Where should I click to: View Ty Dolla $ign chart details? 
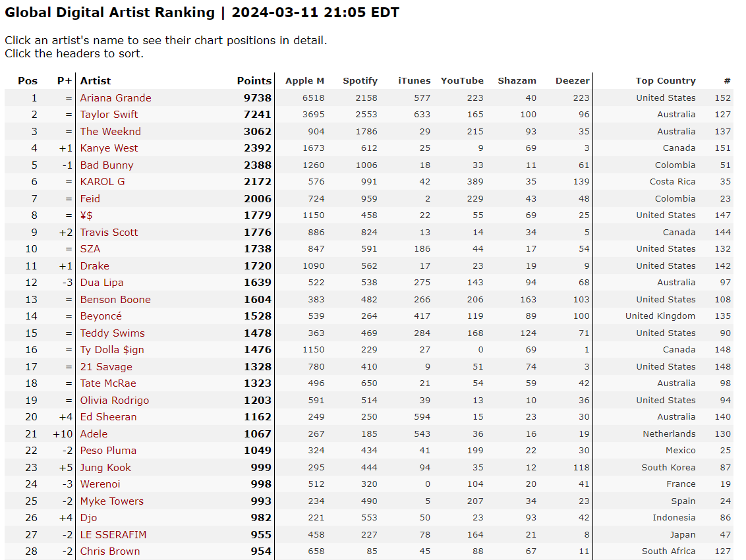click(x=112, y=350)
